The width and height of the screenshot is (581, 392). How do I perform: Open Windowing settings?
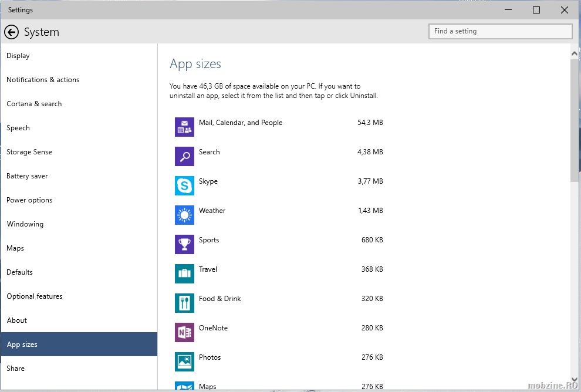[x=79, y=224]
